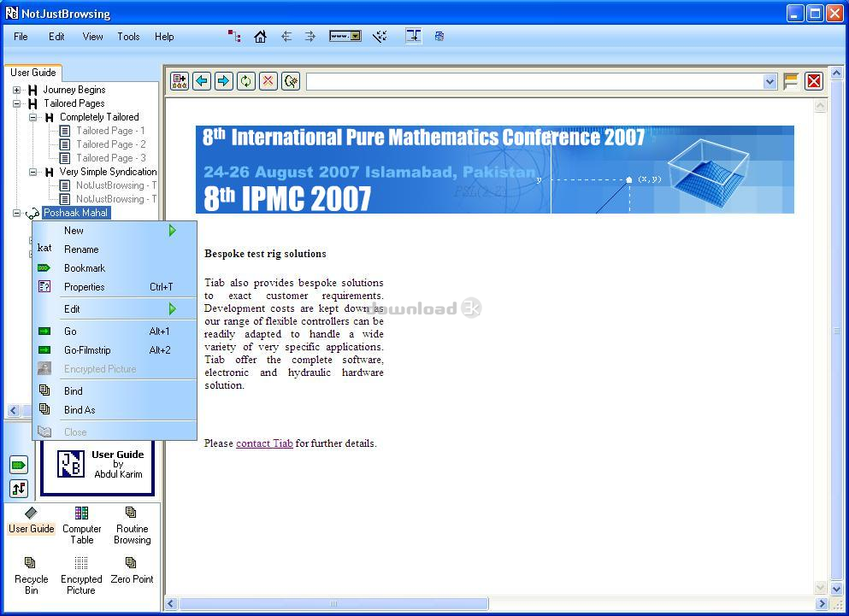The width and height of the screenshot is (849, 616).
Task: Follow the contact Tiab link
Action: coord(264,443)
